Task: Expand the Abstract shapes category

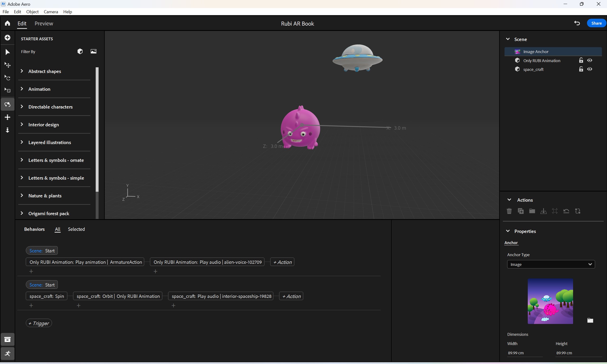Action: [22, 71]
